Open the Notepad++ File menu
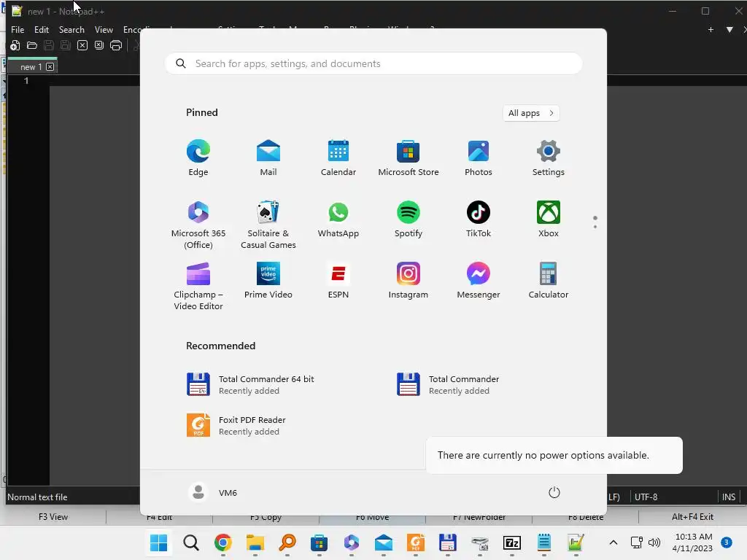 [x=18, y=29]
